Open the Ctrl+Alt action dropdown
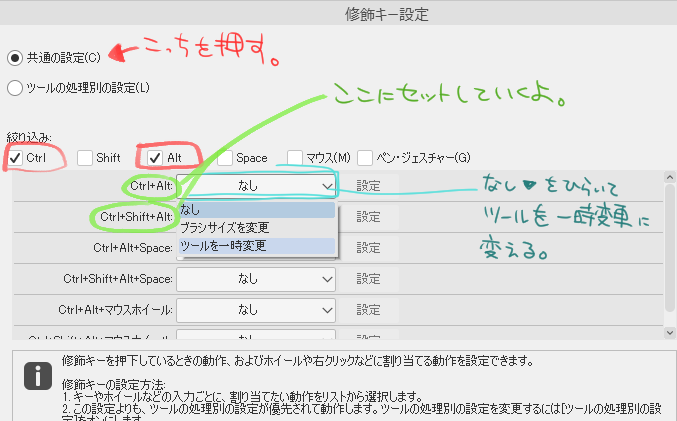This screenshot has width=677, height=421. (x=256, y=186)
